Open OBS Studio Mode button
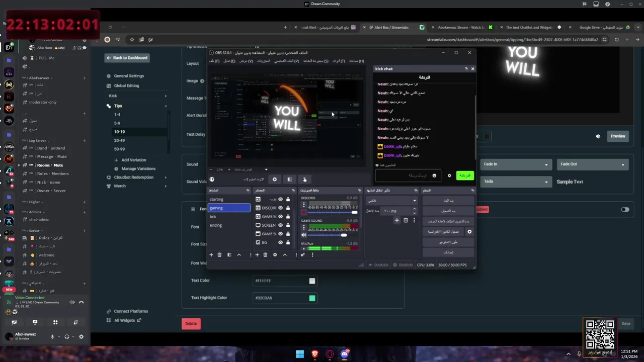Viewport: 644px width, 362px height. click(x=448, y=242)
